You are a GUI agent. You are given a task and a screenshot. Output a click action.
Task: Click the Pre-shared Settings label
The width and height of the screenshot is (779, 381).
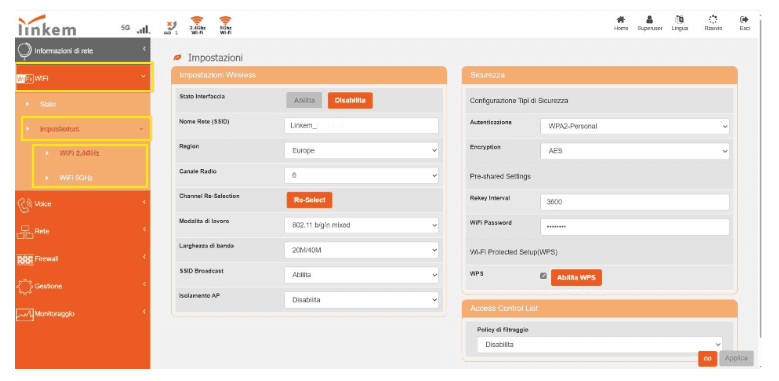(x=500, y=176)
